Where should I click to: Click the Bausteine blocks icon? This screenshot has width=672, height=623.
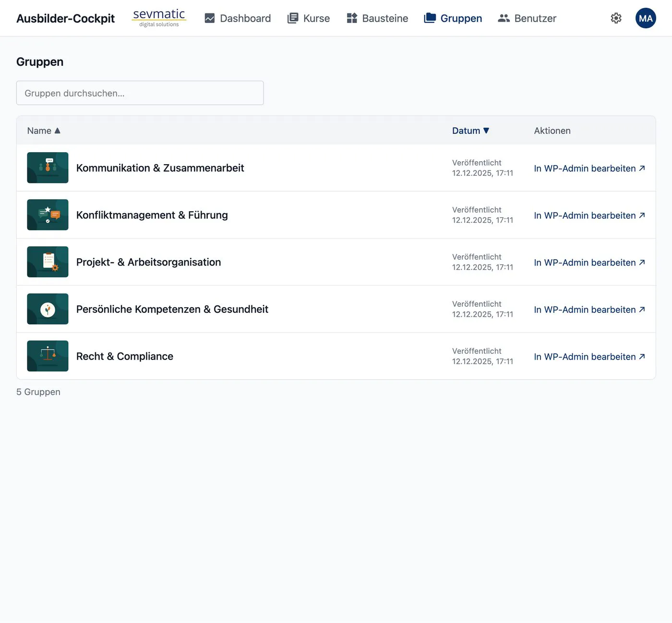[x=352, y=18]
